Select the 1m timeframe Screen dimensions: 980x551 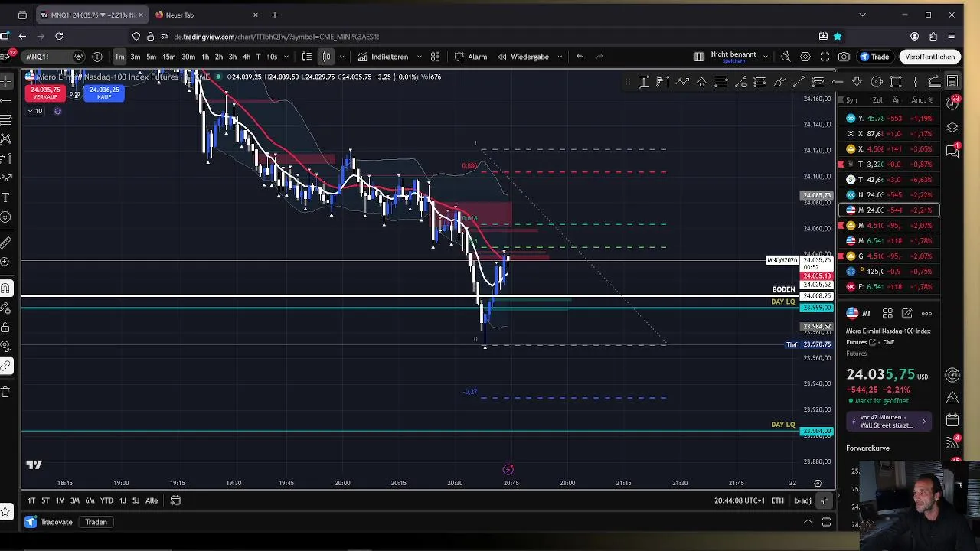119,57
